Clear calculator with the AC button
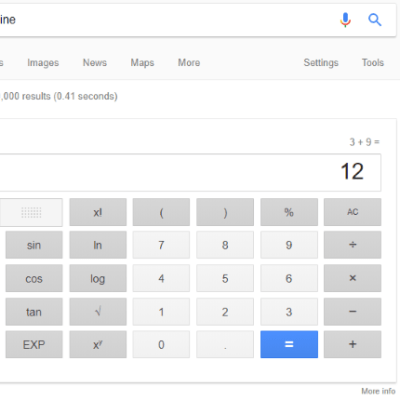The image size is (400, 400). coord(352,212)
